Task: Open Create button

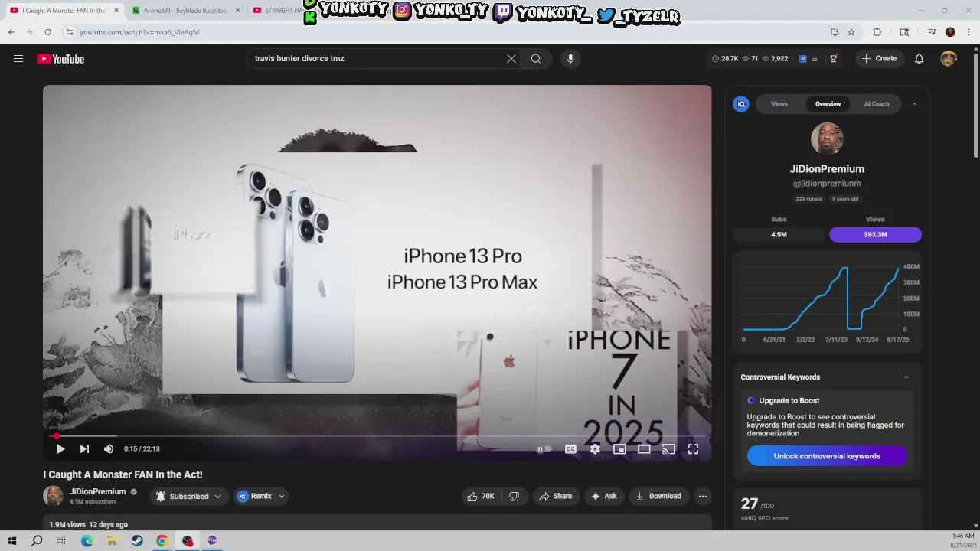Action: pos(880,59)
